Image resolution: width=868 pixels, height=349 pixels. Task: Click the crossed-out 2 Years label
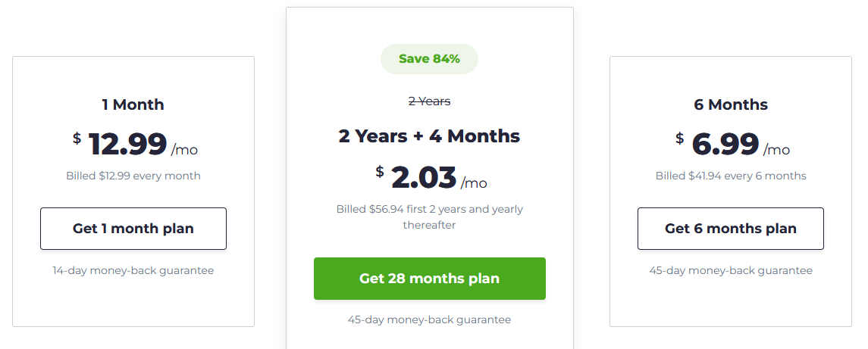pyautogui.click(x=429, y=101)
